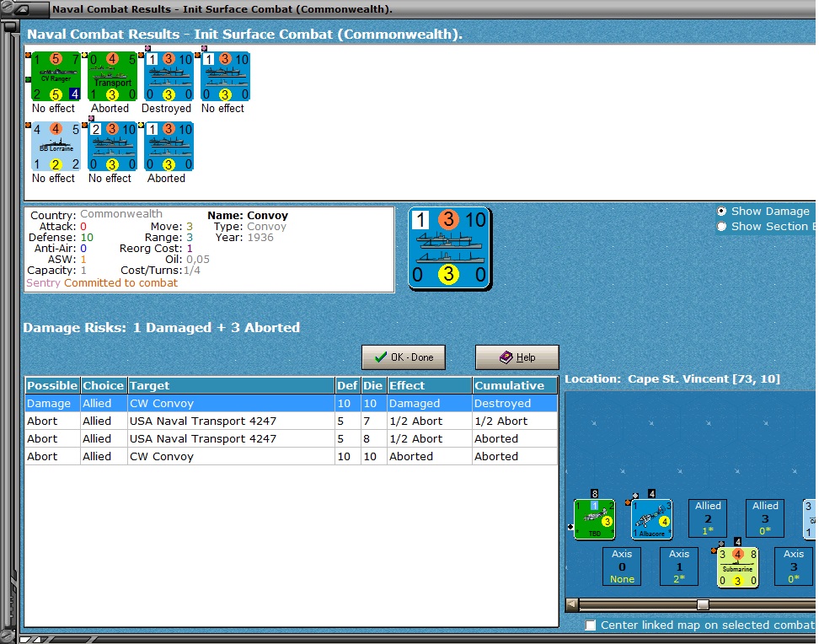This screenshot has width=819, height=644.
Task: Select the convoy counter labeled Destroyed
Action: [x=169, y=77]
